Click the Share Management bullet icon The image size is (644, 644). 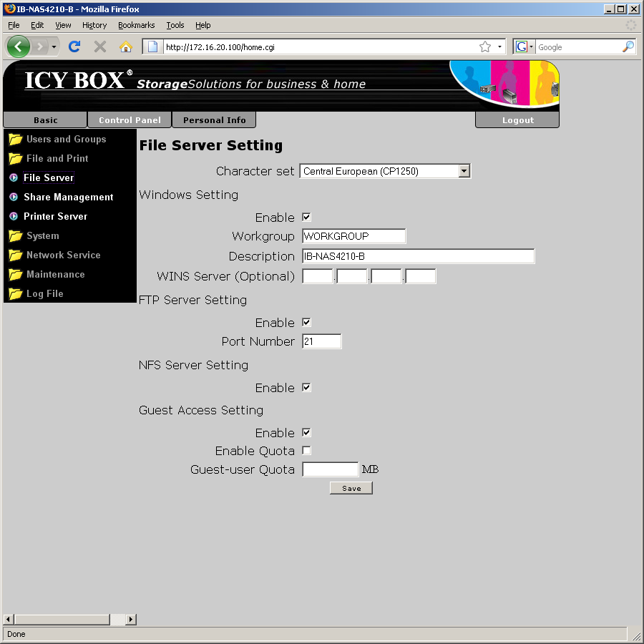click(x=14, y=197)
